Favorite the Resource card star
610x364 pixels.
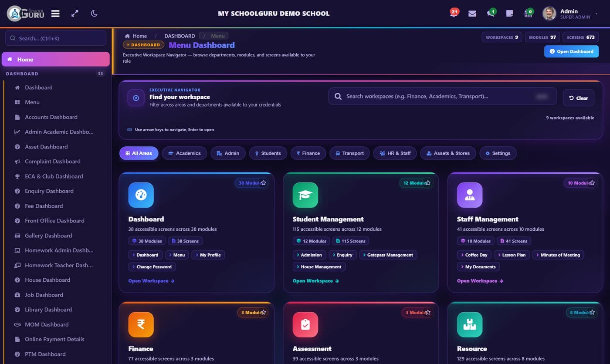click(x=592, y=312)
